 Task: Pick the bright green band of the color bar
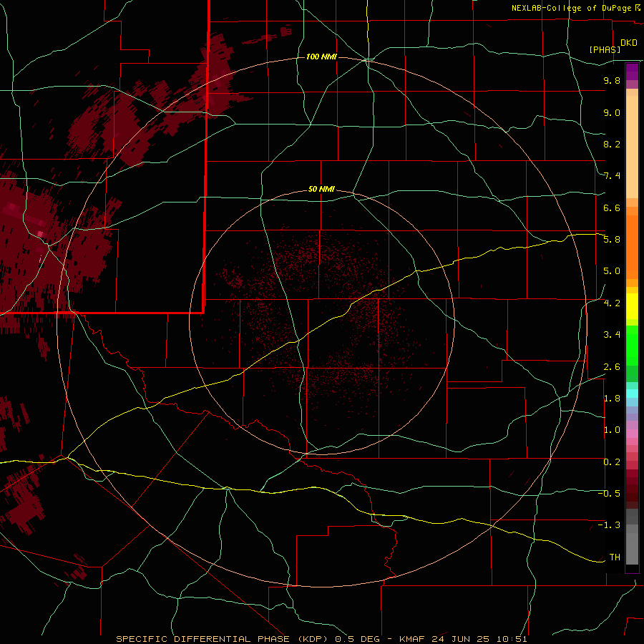pos(632,345)
